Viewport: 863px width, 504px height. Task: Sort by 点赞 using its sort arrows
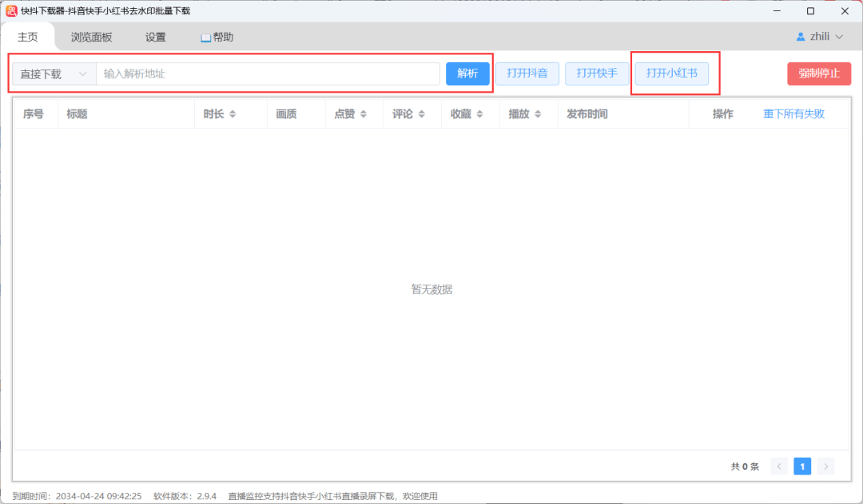364,114
